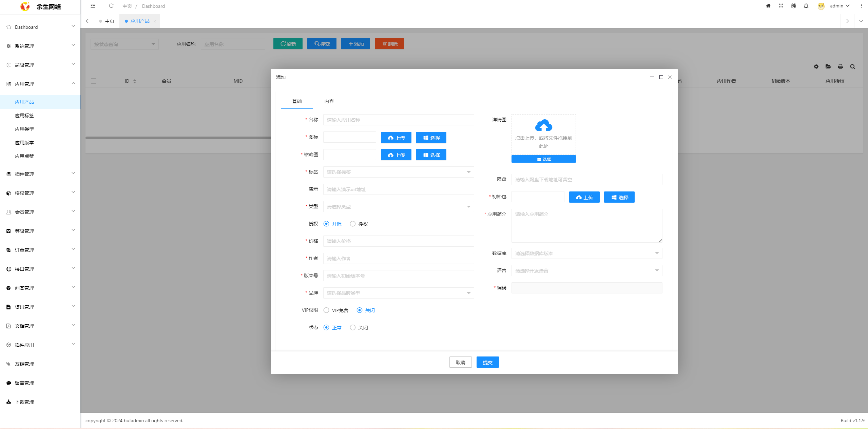Open the 数据库 version dropdown

point(586,253)
